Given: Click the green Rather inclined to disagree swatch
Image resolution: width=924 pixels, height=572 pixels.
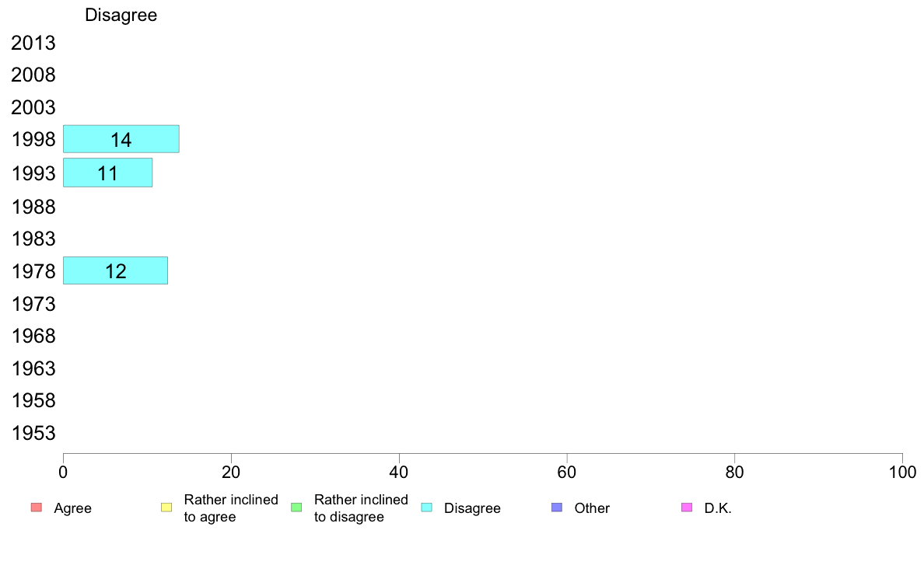Looking at the screenshot, I should [x=296, y=507].
